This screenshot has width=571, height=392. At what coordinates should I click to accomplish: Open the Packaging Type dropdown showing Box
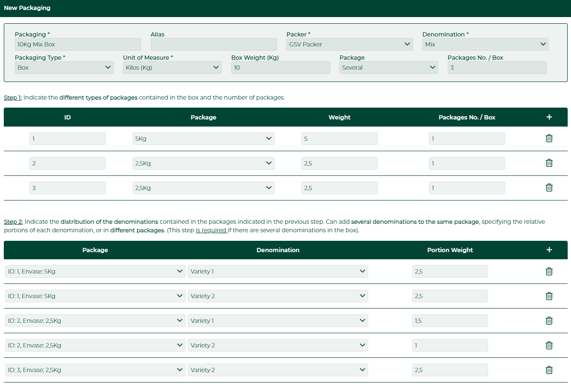coord(64,68)
